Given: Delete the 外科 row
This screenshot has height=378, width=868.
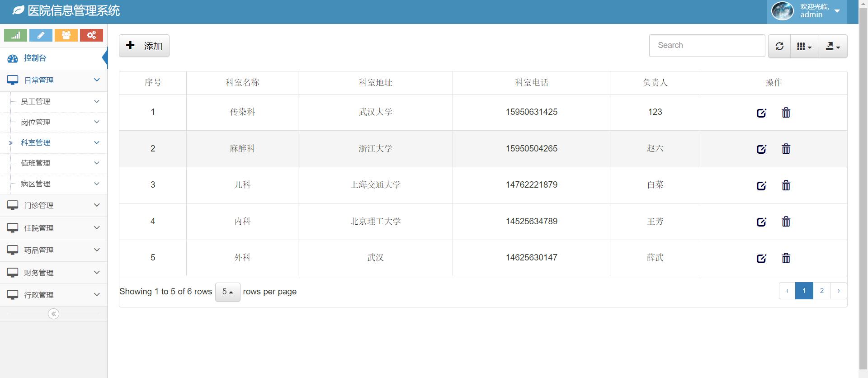Looking at the screenshot, I should 786,258.
